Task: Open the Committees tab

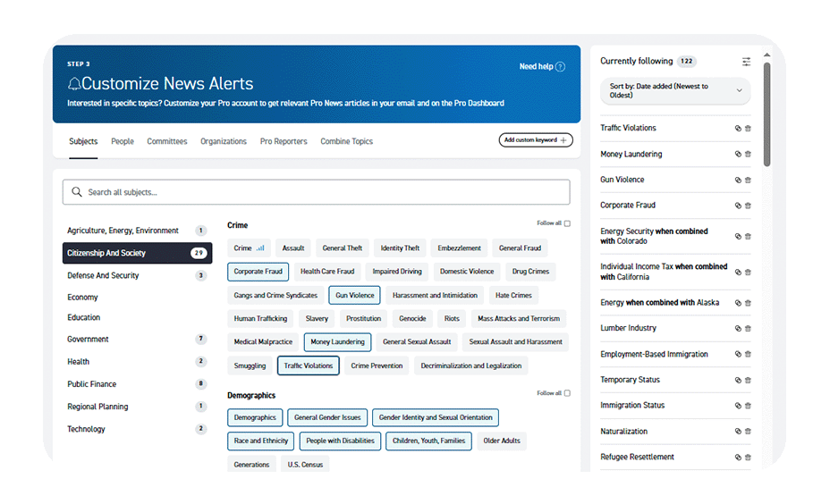Action: 167,141
